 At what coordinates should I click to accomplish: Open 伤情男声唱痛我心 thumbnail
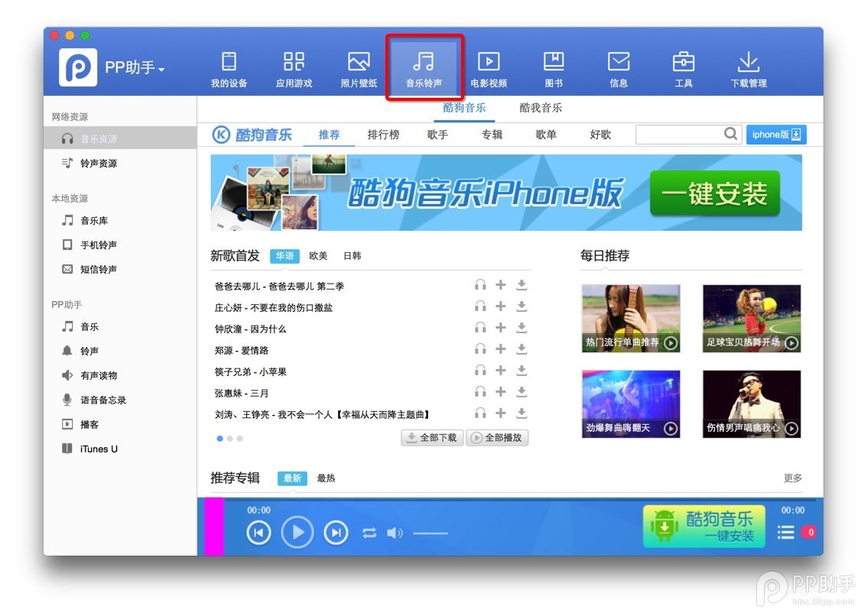752,404
